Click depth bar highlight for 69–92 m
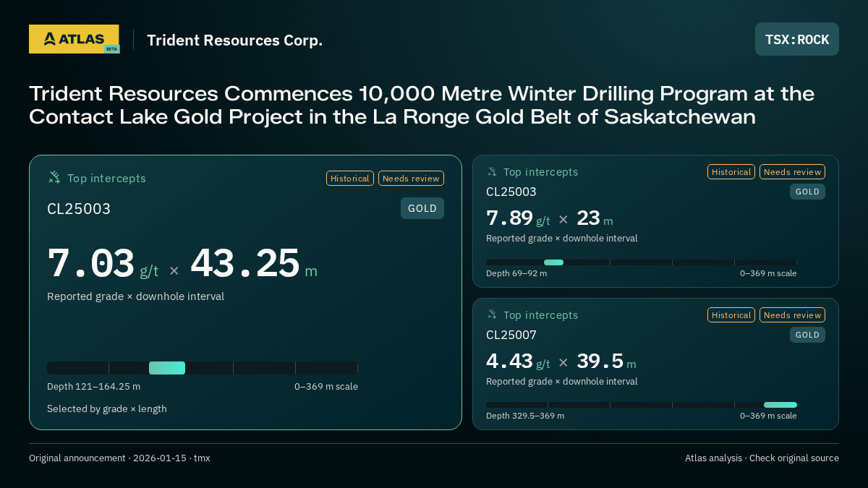The width and height of the screenshot is (868, 488). [x=553, y=262]
